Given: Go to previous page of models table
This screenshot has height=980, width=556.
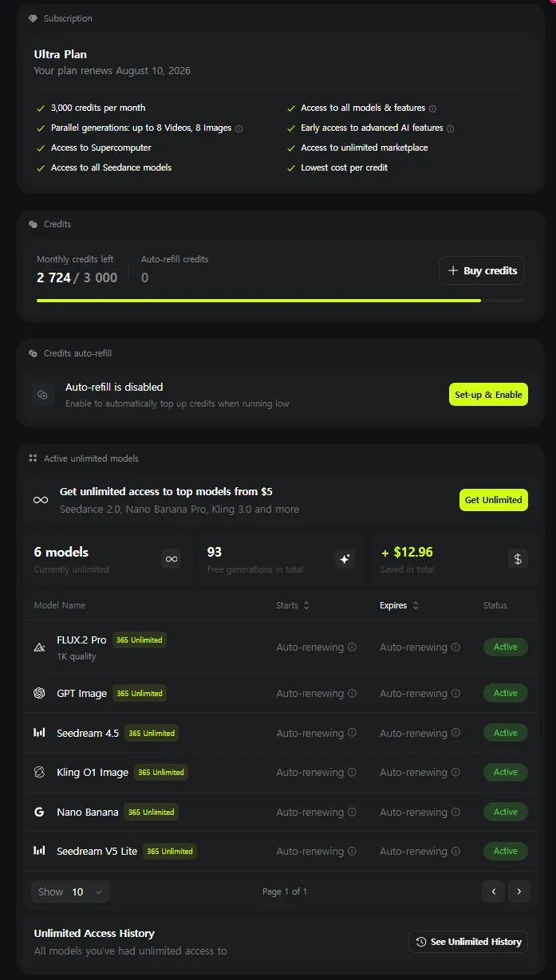Looking at the screenshot, I should (x=493, y=891).
